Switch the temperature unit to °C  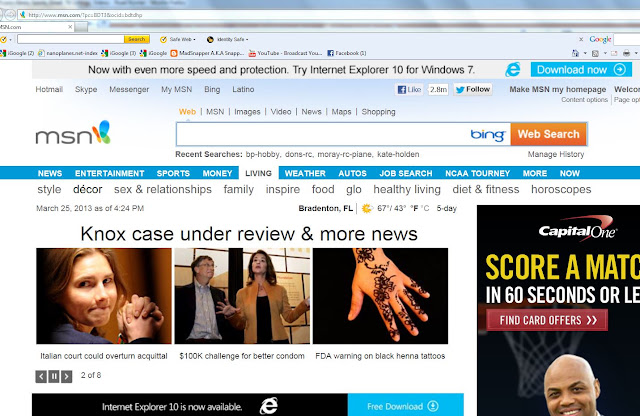(425, 208)
